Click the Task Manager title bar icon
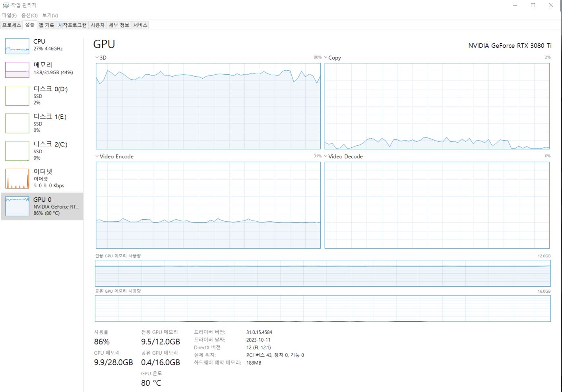Screen dimensions: 562x392 pyautogui.click(x=6, y=5)
